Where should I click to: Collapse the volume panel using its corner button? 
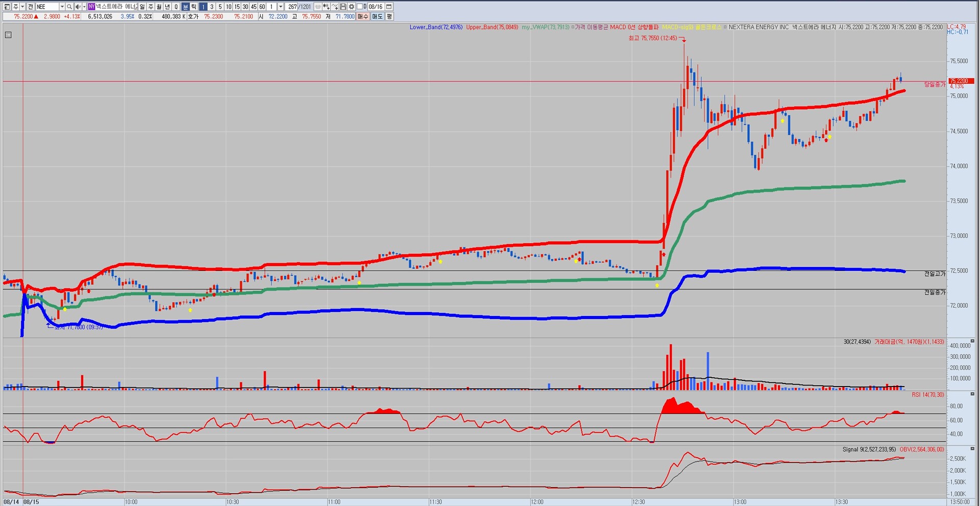click(x=972, y=341)
